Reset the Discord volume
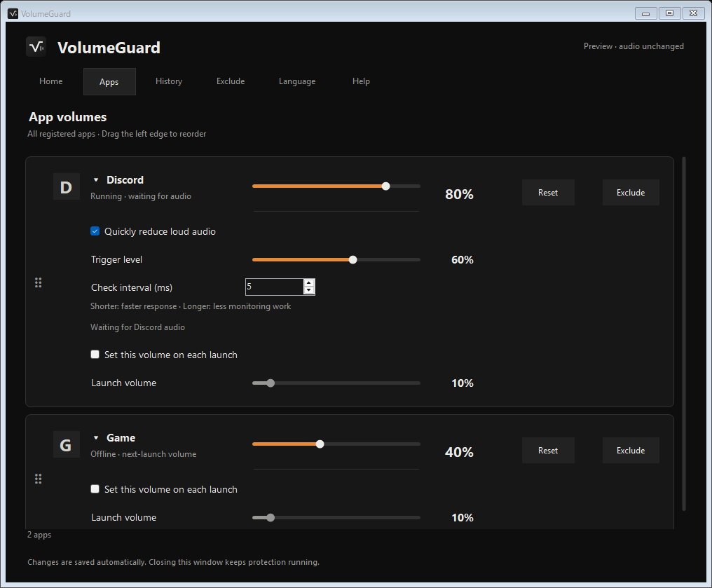The image size is (712, 588). [548, 193]
